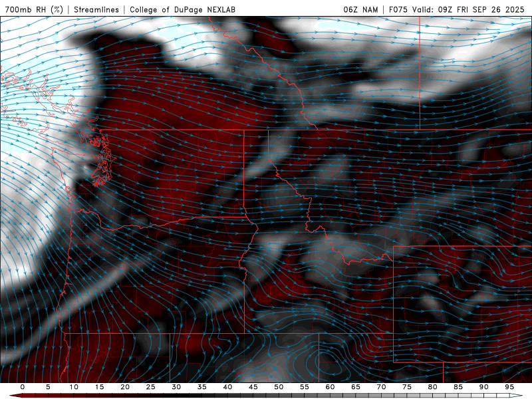Select the "45" label on humidity scale
The width and height of the screenshot is (532, 399).
click(x=253, y=387)
